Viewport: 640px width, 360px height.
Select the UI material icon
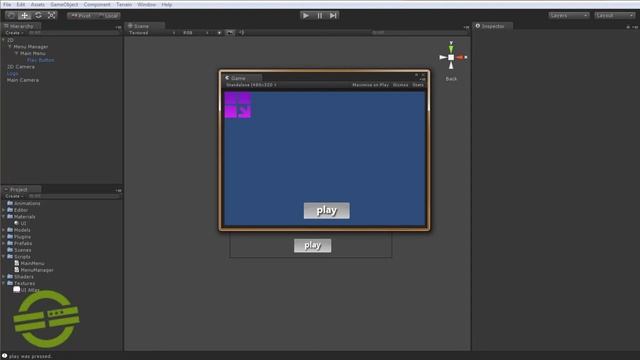coord(17,223)
